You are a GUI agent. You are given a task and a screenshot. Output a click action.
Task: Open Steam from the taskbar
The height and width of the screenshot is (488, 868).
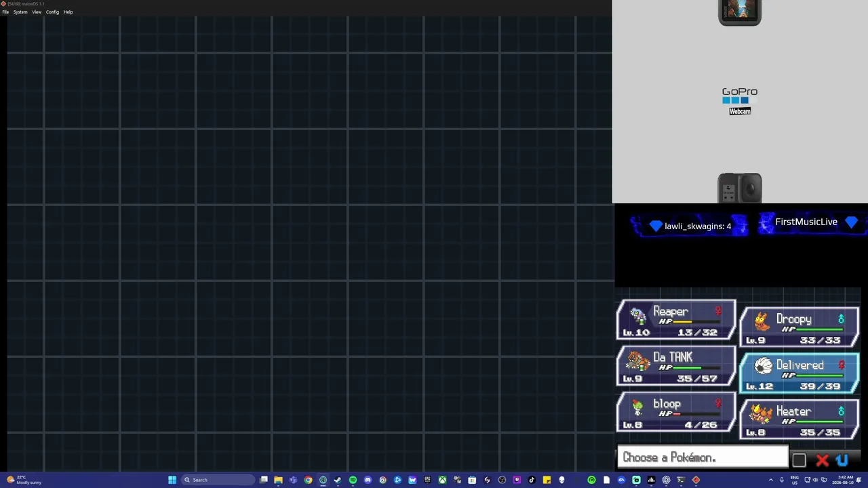click(x=338, y=480)
